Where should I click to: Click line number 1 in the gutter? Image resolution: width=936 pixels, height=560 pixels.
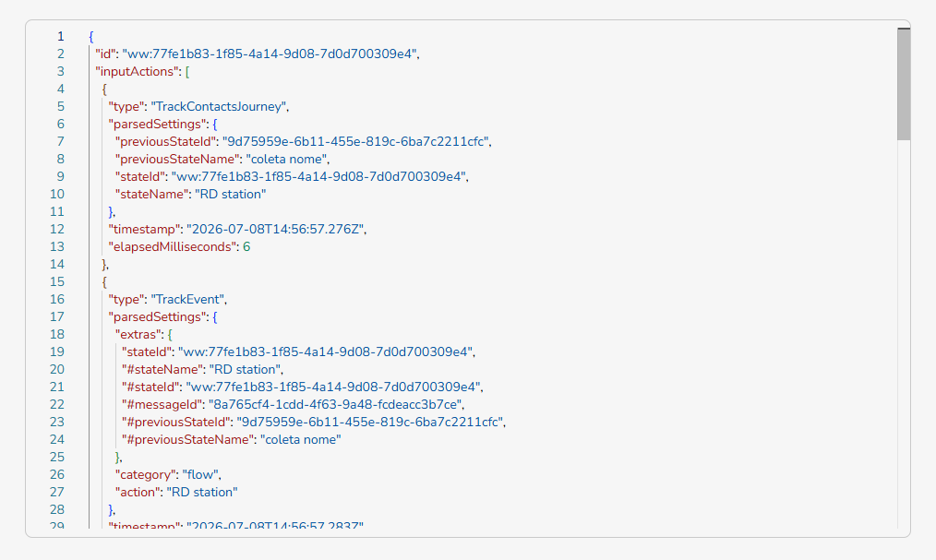click(x=60, y=36)
